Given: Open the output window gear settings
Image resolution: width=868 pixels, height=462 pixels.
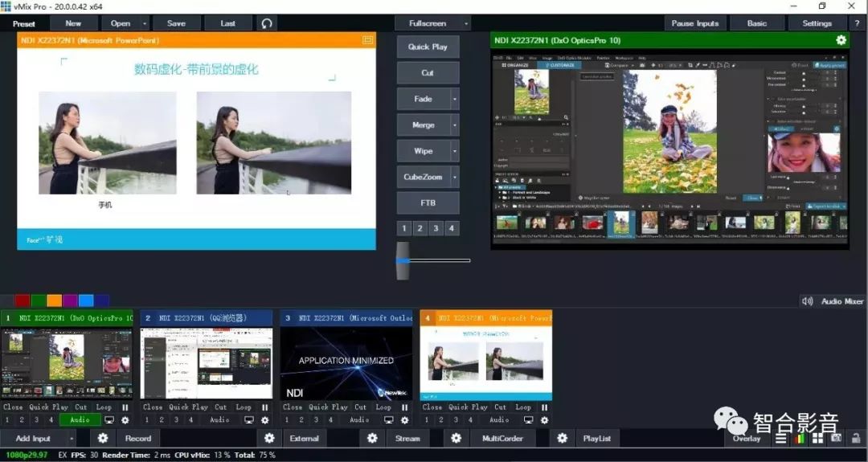Looking at the screenshot, I should 841,40.
